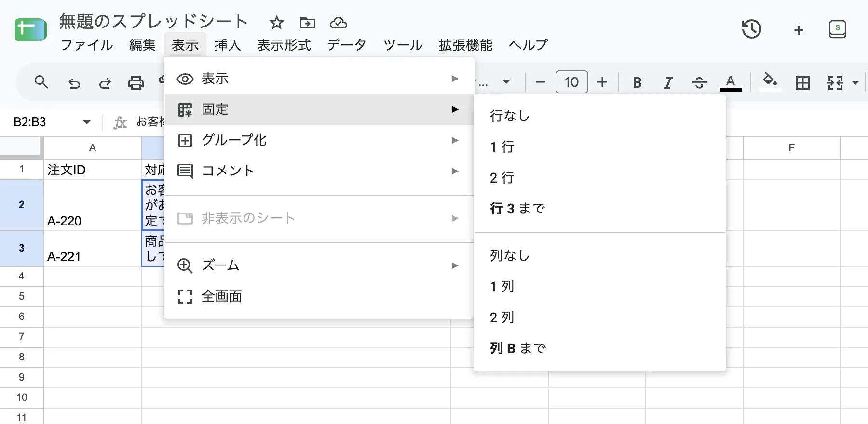Click the spreadsheet title 無題のスプレッドシート
Viewport: 868px width, 424px height.
click(154, 22)
